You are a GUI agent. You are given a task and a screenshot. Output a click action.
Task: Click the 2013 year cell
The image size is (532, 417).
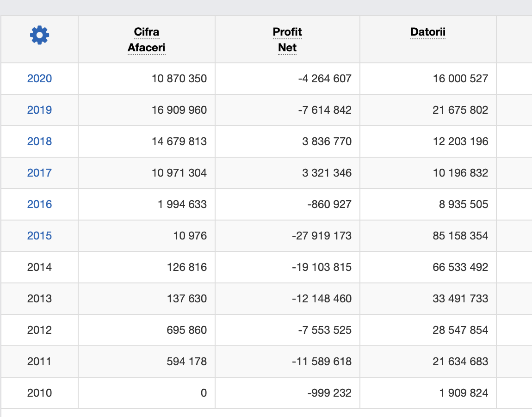tap(39, 299)
